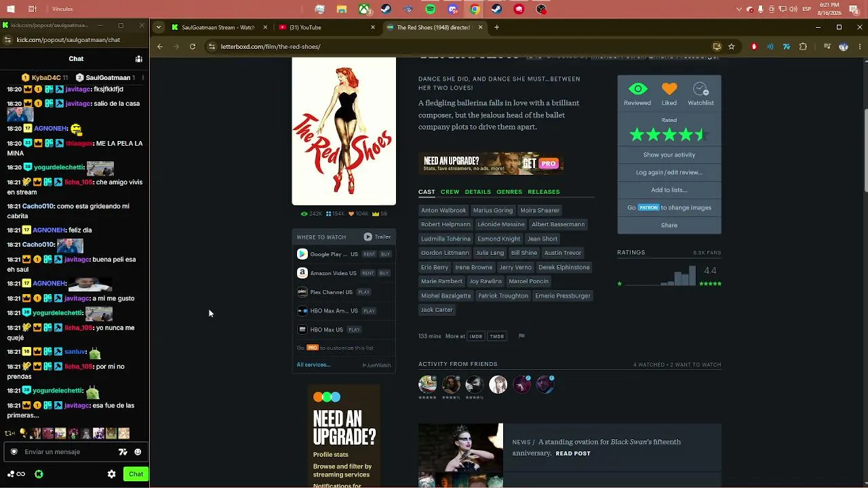Open the Amazon Video service icon
Image resolution: width=868 pixels, height=488 pixels.
[x=302, y=273]
